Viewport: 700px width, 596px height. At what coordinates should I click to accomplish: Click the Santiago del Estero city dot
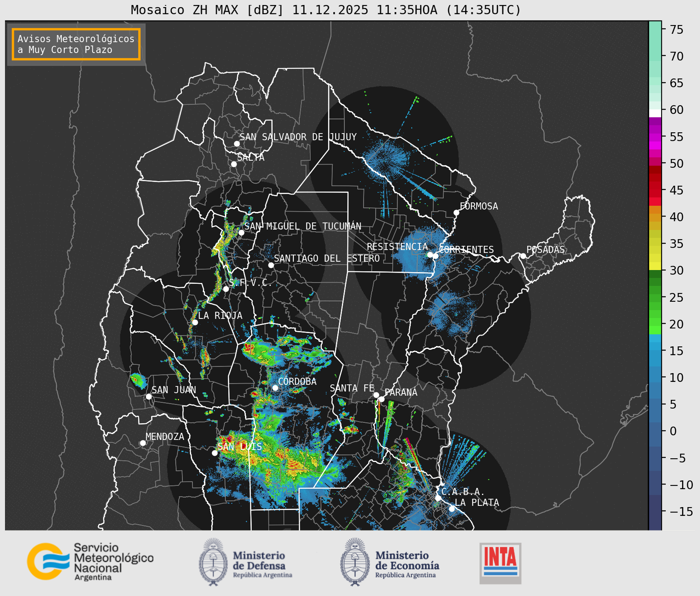coord(271,265)
